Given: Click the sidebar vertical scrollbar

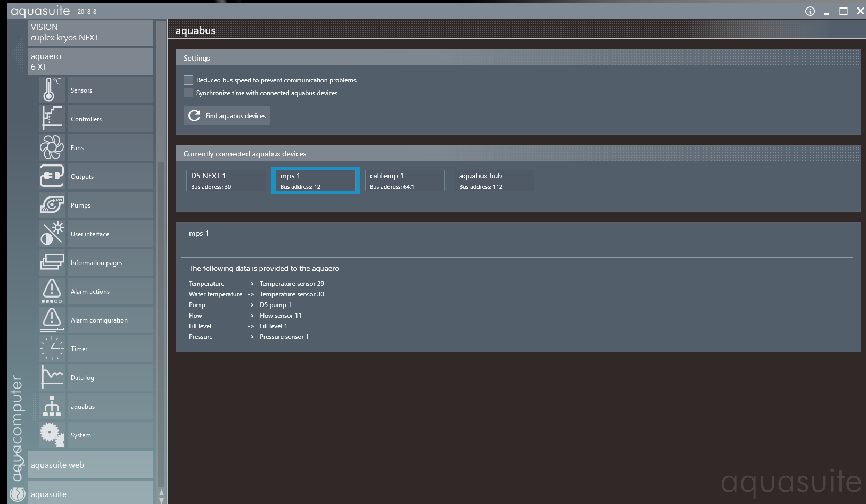Looking at the screenshot, I should 161,266.
